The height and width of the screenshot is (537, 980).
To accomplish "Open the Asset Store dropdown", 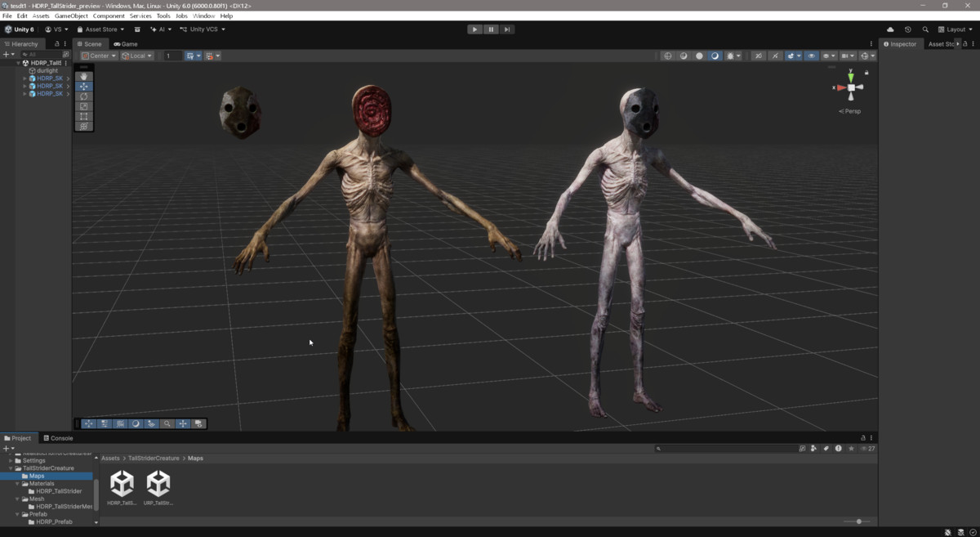I will [x=100, y=29].
